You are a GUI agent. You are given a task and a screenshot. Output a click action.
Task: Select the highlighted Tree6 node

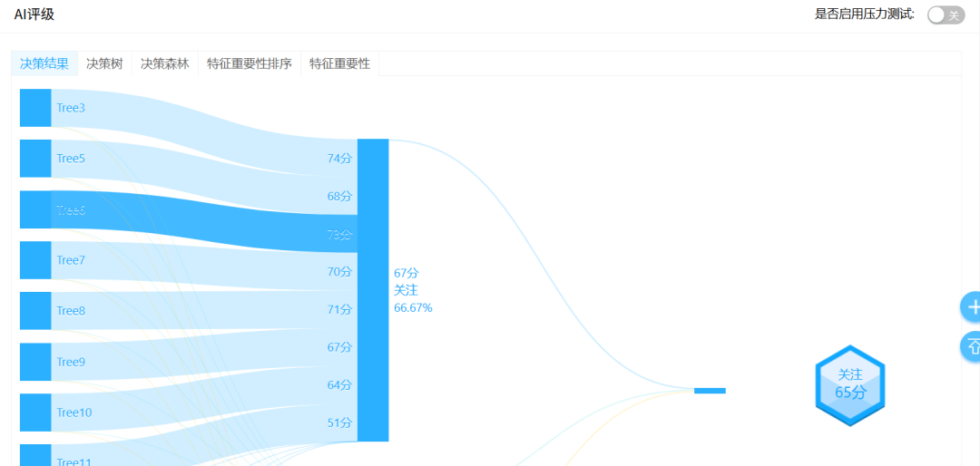(x=35, y=209)
